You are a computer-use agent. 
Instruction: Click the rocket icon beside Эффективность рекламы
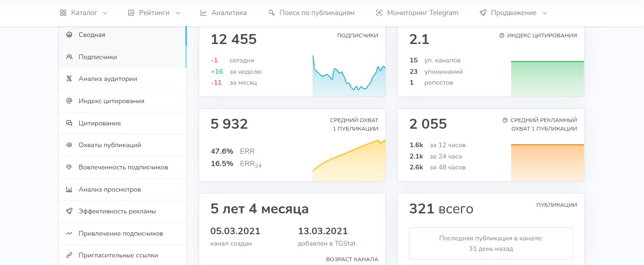coord(69,211)
